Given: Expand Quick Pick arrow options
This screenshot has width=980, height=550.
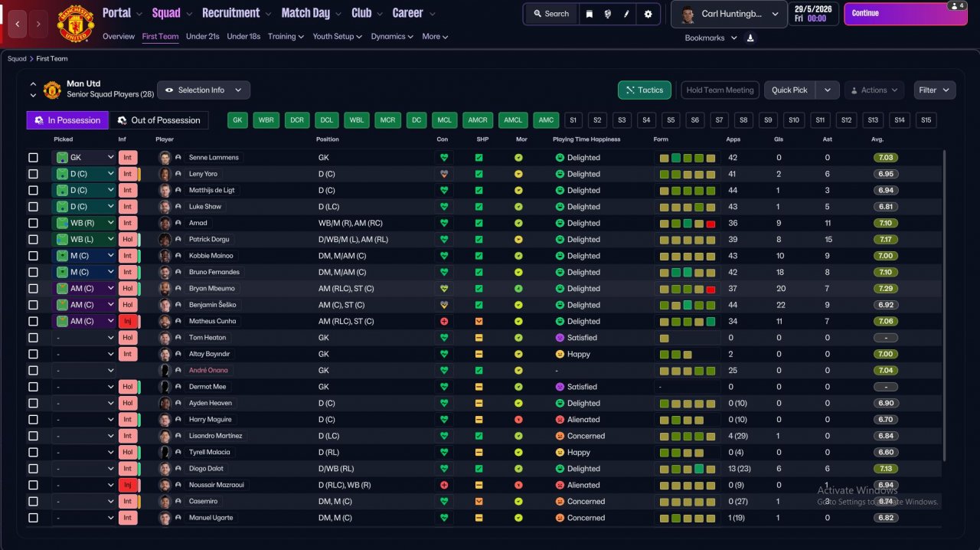Looking at the screenshot, I should coord(828,90).
